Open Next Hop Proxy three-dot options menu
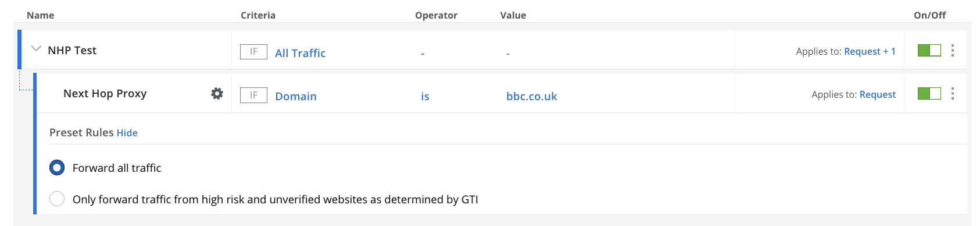This screenshot has width=980, height=226. 952,94
